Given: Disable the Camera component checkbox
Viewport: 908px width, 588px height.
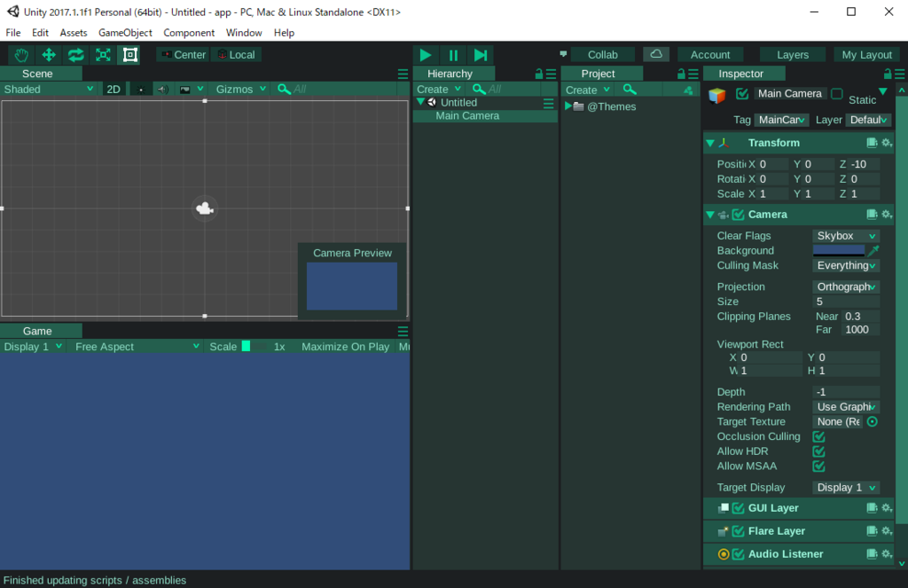Looking at the screenshot, I should [739, 215].
